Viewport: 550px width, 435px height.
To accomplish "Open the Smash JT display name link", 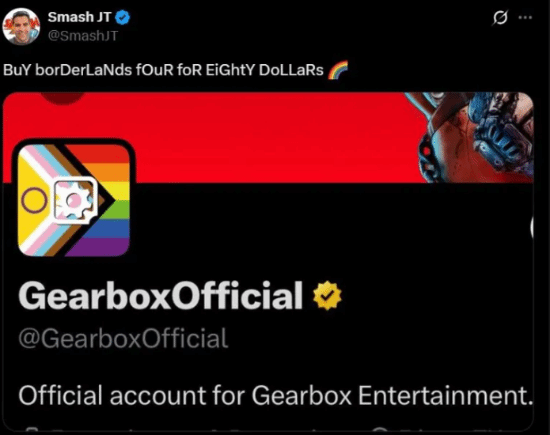I will 79,17.
